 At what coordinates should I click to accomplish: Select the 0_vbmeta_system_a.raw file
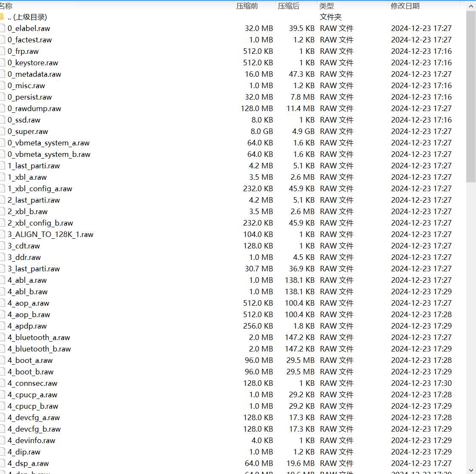(x=48, y=143)
